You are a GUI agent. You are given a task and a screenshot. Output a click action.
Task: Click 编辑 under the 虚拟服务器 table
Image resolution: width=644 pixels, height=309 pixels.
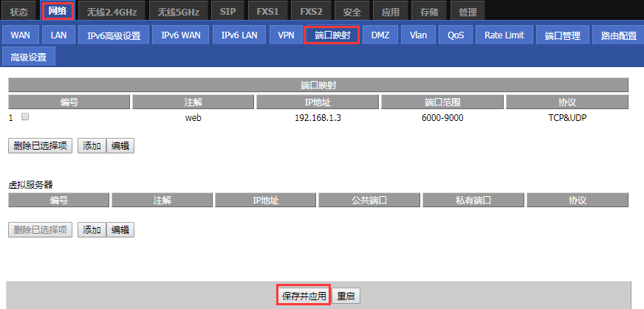[120, 230]
